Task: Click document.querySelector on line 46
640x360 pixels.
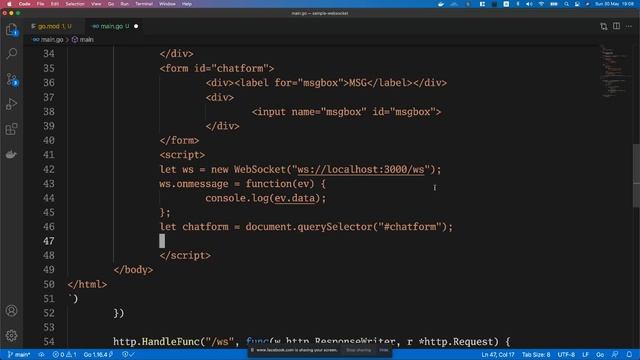Action: pos(309,227)
